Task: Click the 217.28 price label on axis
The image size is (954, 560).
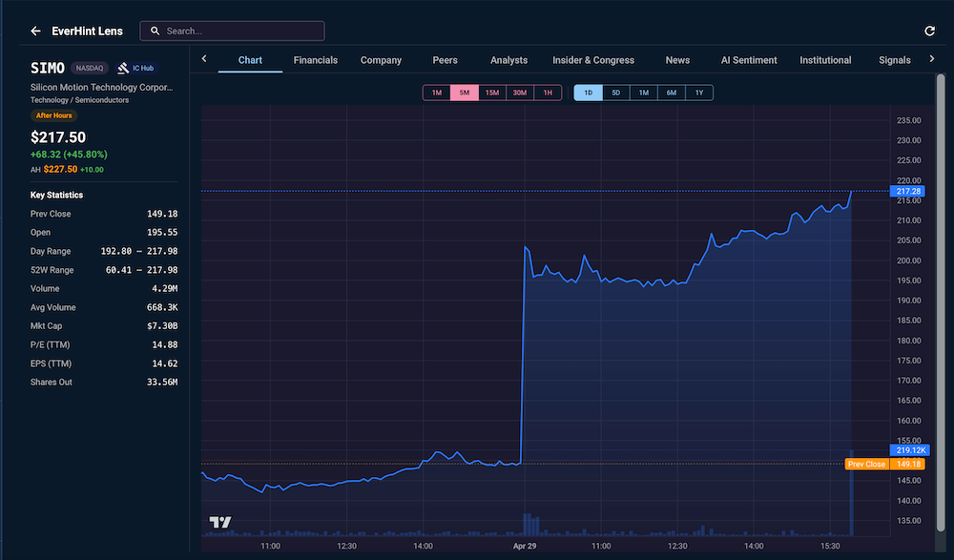Action: coord(907,191)
